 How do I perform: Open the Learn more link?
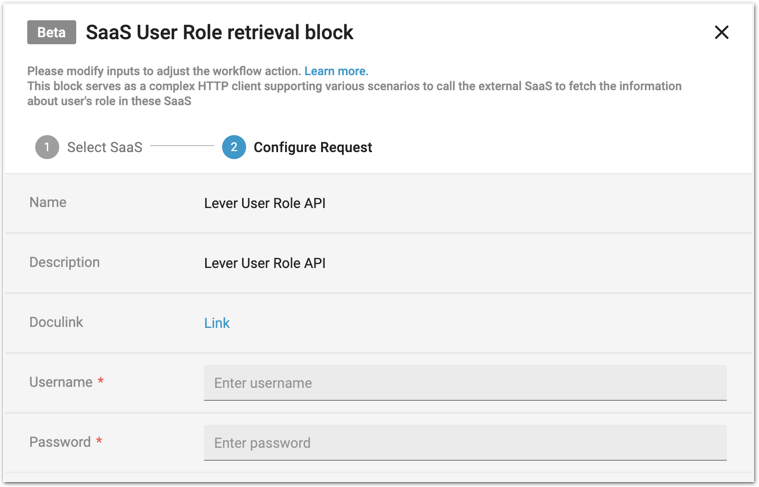coord(336,72)
